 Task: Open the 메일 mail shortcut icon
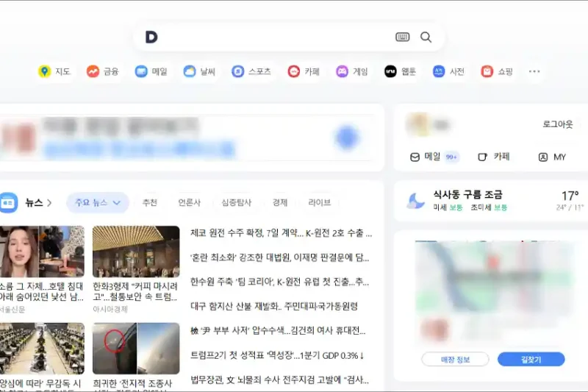coord(141,71)
